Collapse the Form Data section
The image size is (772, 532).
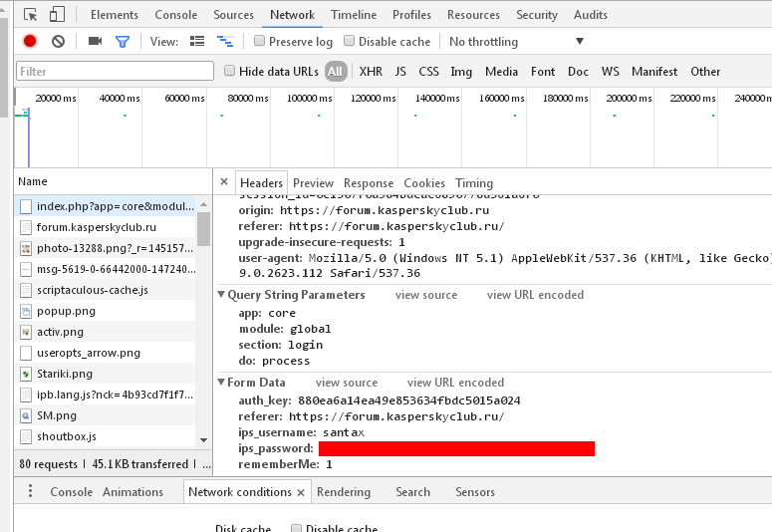point(222,384)
